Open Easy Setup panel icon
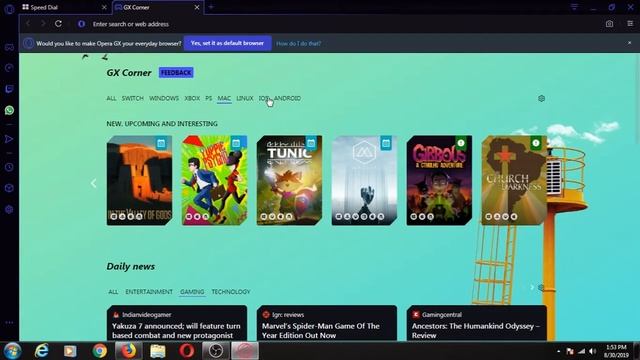The image size is (640, 360). (x=630, y=24)
